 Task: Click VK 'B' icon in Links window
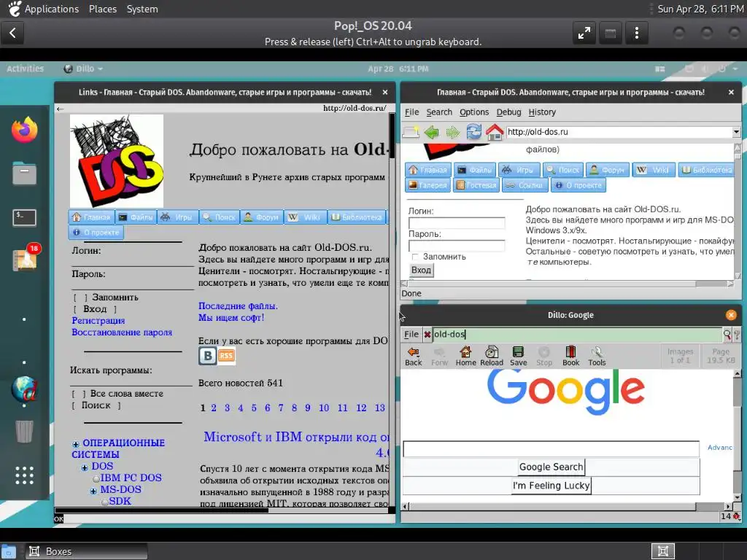207,356
